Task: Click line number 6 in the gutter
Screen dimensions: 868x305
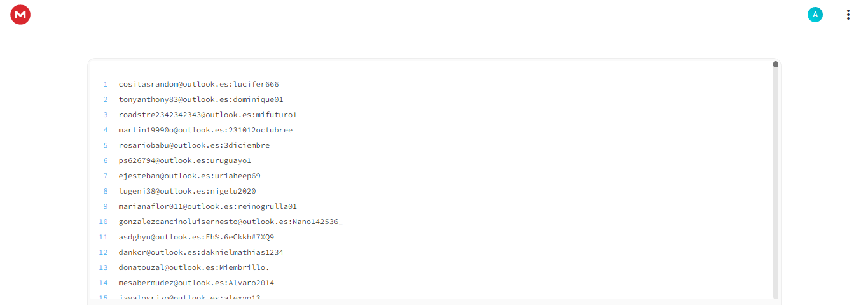Action: click(x=106, y=160)
